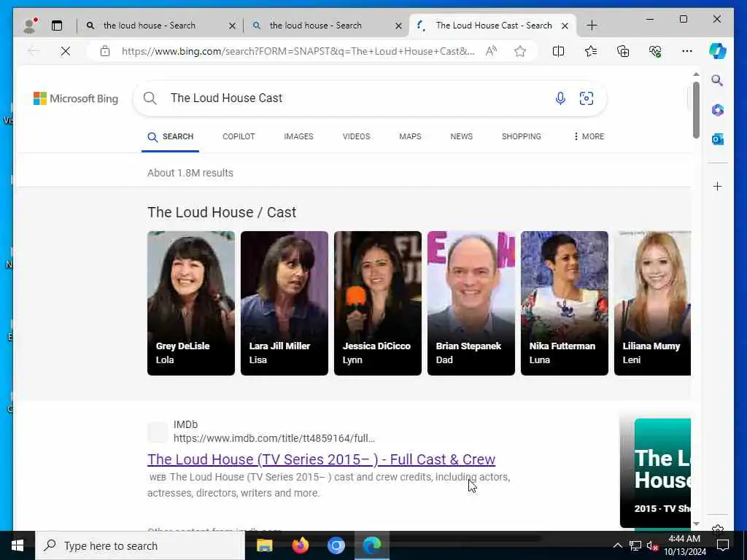Open Microsoft 365 sidebar icon
The image size is (747, 560).
718,110
